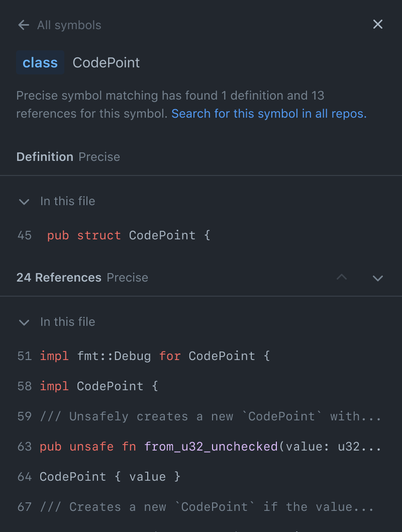Click line number 45 in definition
Image resolution: width=402 pixels, height=532 pixels.
[x=24, y=235]
